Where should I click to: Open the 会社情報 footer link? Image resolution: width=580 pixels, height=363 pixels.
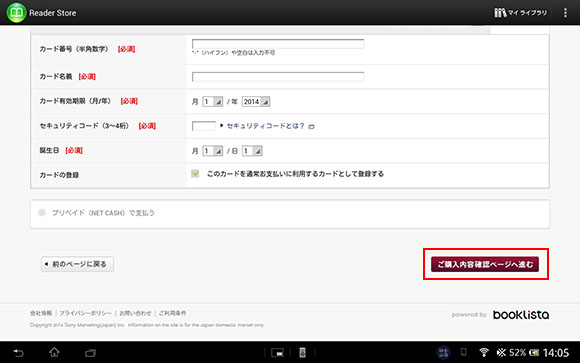(x=41, y=313)
